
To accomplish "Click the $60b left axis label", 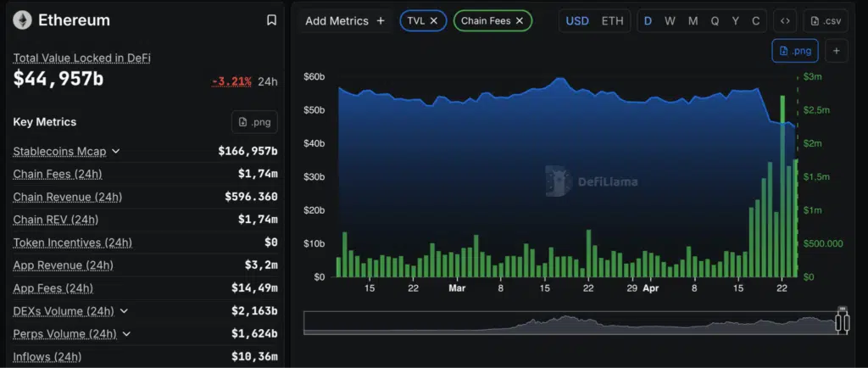I will (x=314, y=76).
